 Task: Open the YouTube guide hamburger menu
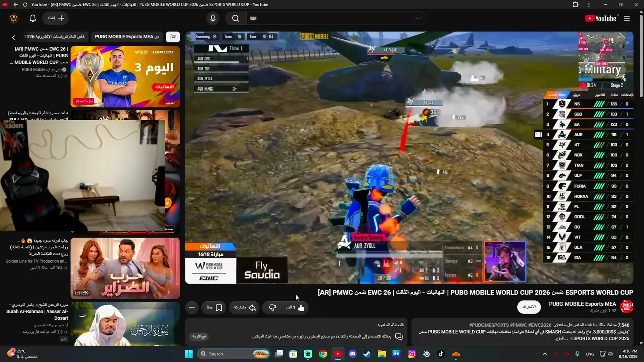627,18
